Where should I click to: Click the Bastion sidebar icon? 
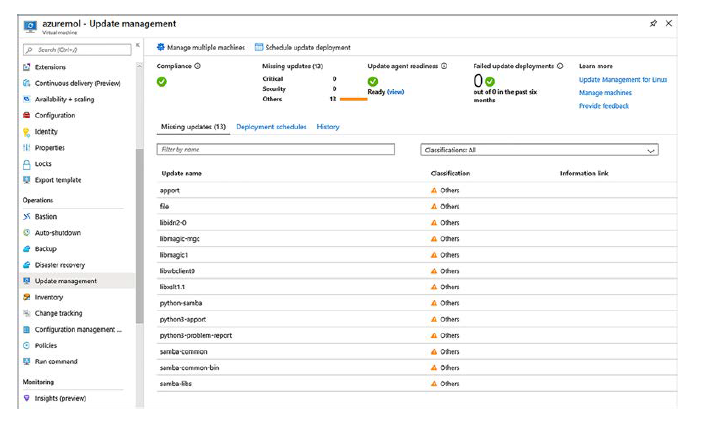click(26, 217)
